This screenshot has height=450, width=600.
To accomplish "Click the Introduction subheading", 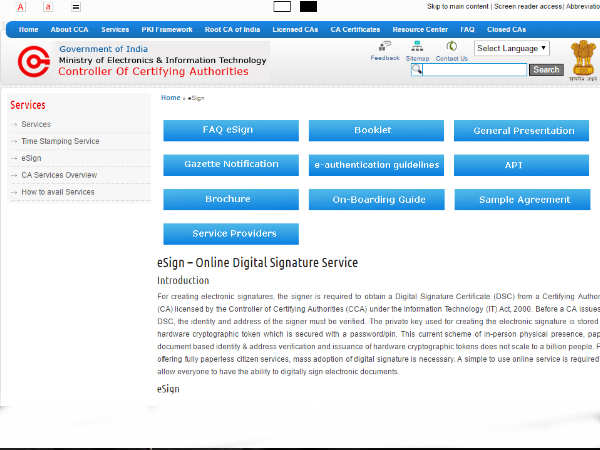I will point(183,280).
